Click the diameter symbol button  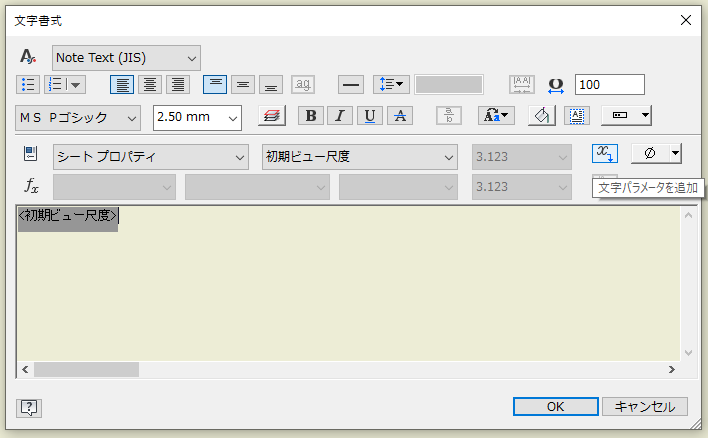(650, 154)
